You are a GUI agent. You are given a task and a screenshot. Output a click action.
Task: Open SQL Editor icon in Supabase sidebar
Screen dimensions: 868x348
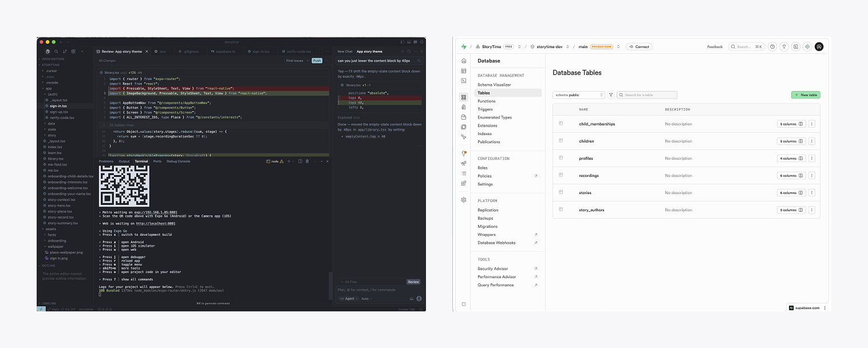tap(464, 81)
